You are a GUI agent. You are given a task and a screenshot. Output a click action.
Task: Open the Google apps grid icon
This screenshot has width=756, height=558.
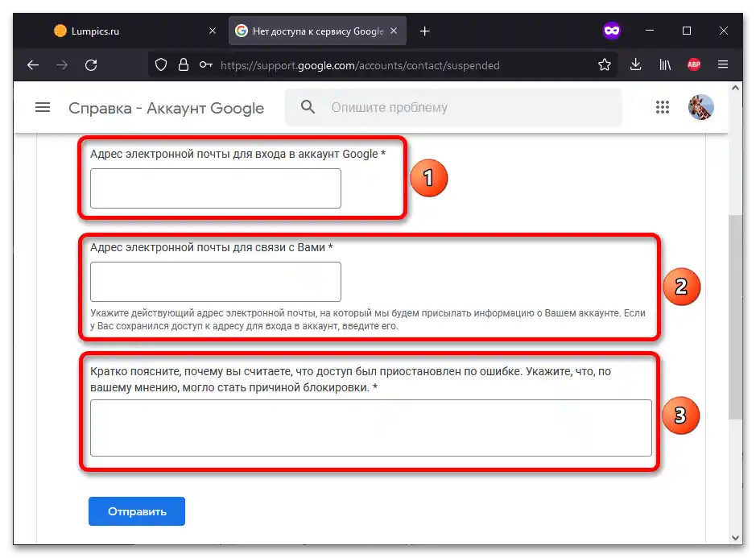[x=663, y=107]
